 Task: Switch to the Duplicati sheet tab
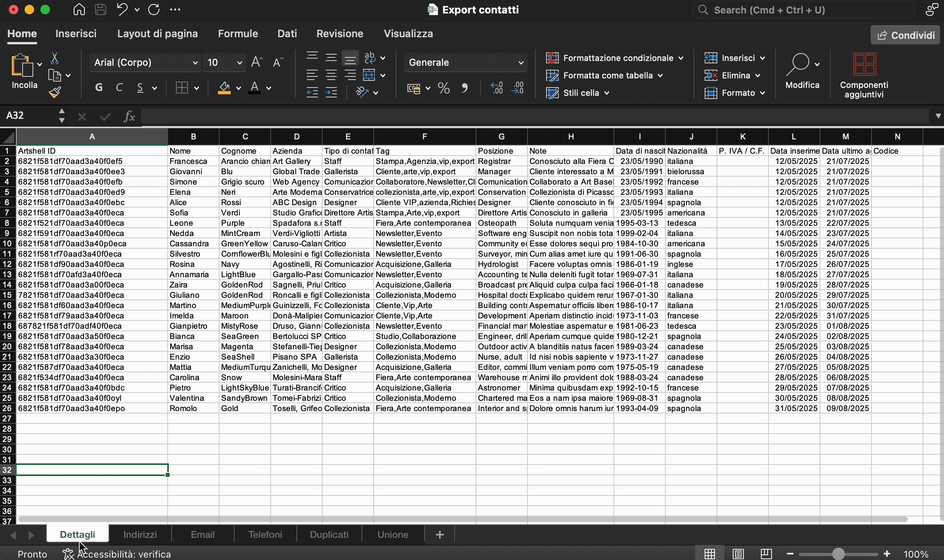click(x=329, y=535)
